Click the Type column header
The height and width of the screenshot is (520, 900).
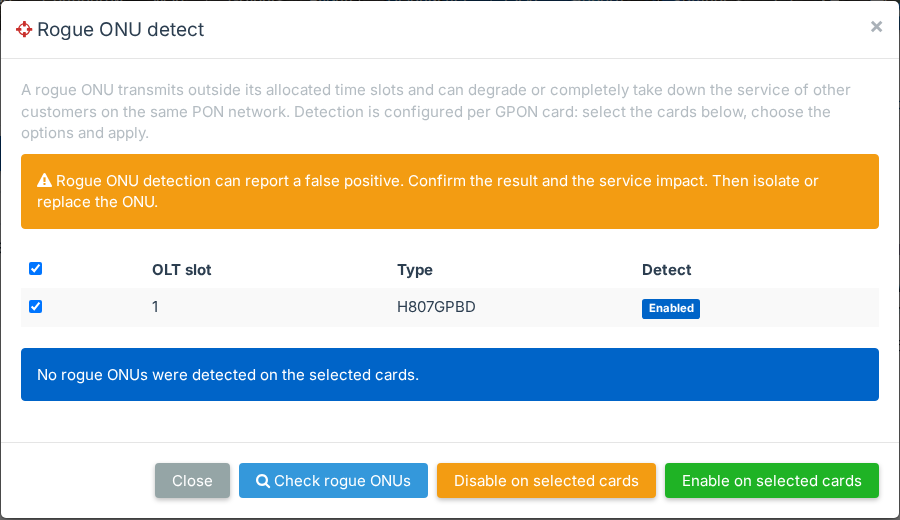[x=415, y=270]
